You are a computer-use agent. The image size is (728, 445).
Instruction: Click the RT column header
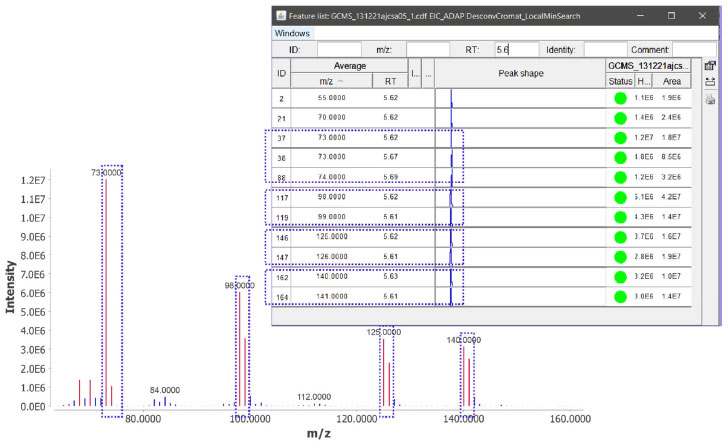[390, 81]
